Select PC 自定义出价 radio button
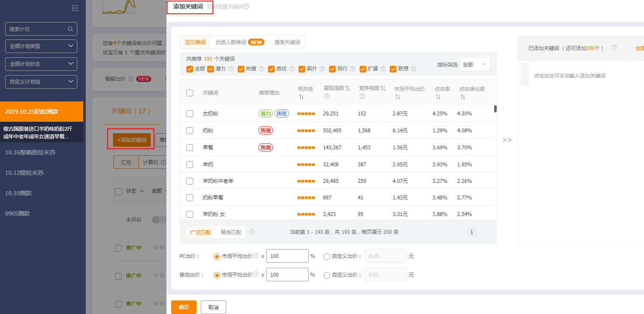644x314 pixels. [326, 256]
